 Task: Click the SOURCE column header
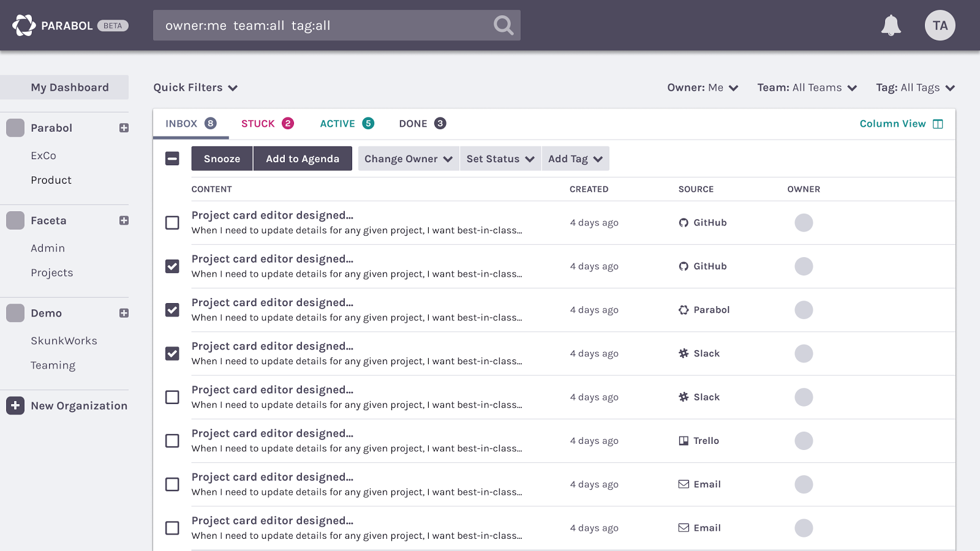coord(696,189)
